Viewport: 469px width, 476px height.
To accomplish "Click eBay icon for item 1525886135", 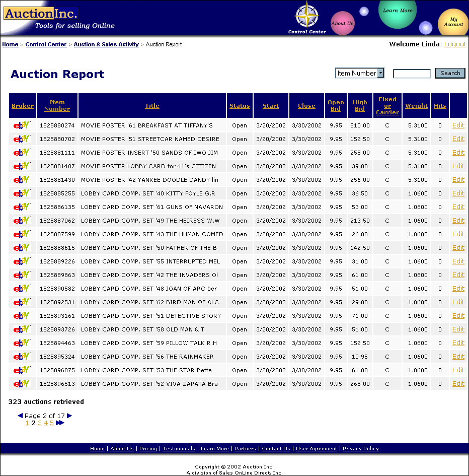I will coord(22,207).
